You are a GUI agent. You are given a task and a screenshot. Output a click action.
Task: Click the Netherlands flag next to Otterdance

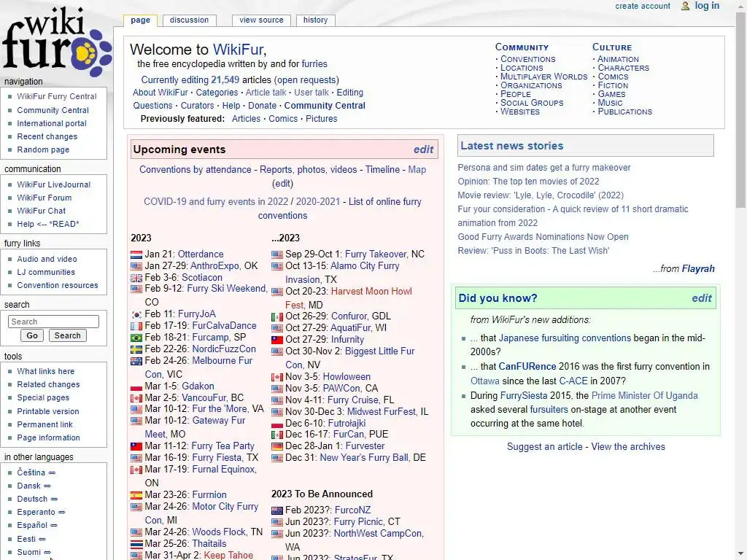136,254
